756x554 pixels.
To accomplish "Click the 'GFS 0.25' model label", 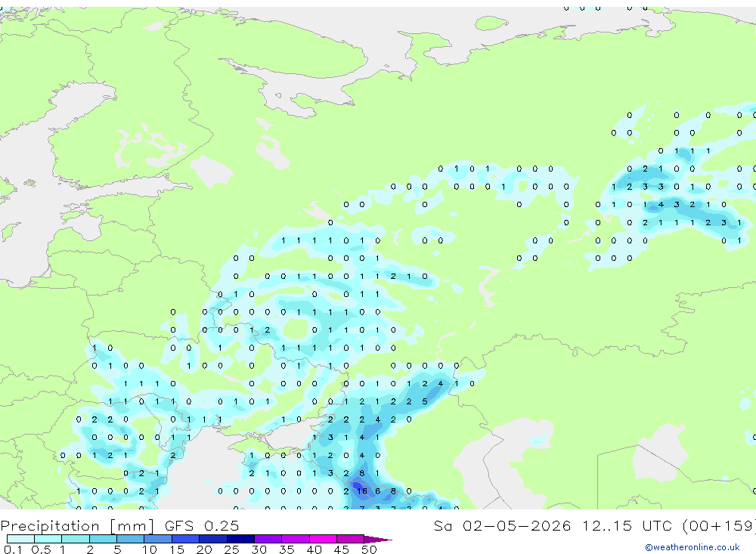I will [202, 525].
